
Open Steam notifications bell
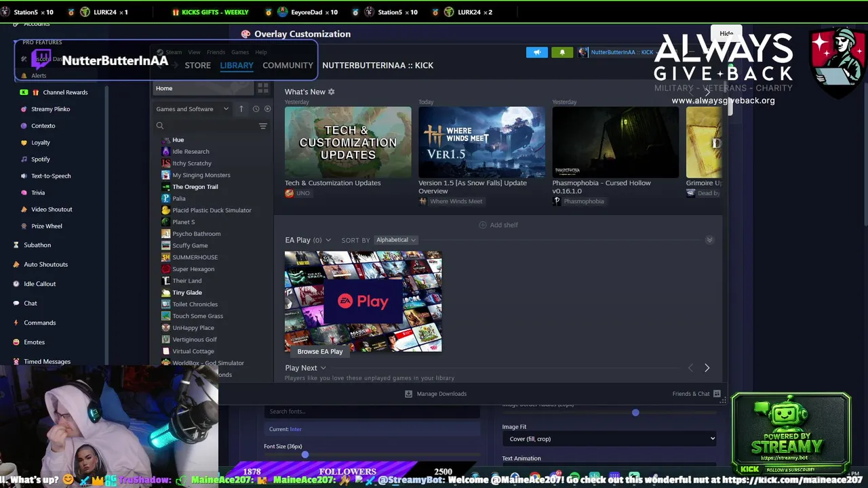[x=561, y=52]
